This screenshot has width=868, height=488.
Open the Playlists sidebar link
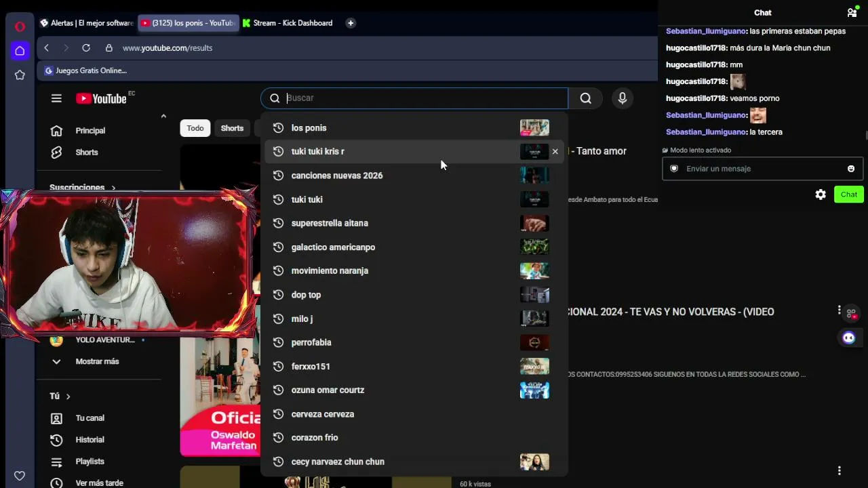pos(90,462)
